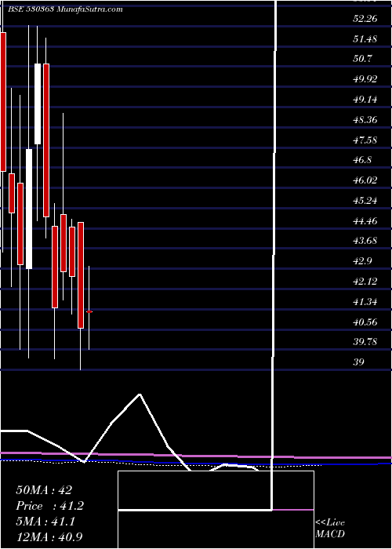Click the 50.7 price axis label

coord(362,59)
